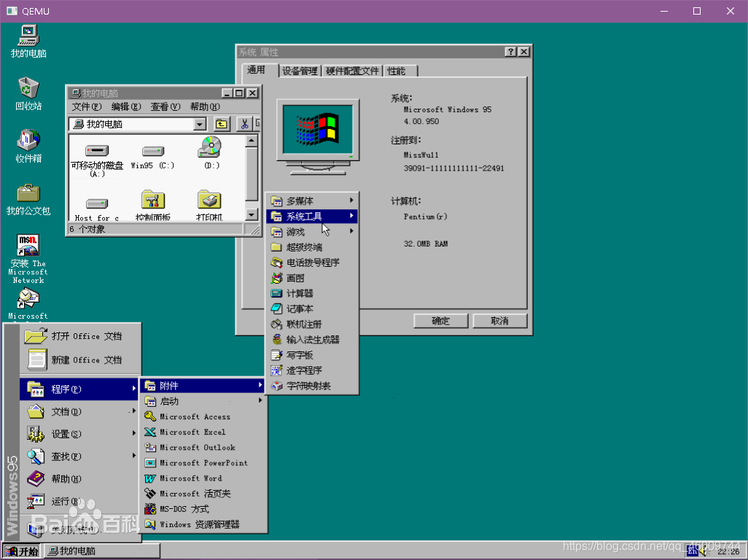Expand the 启动 startup submenu
Screen dimensions: 748x560
pos(203,401)
